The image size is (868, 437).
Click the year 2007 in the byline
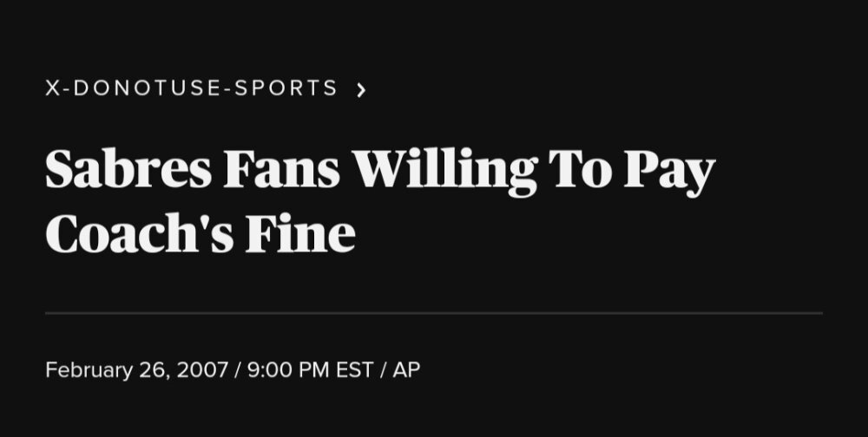(202, 370)
